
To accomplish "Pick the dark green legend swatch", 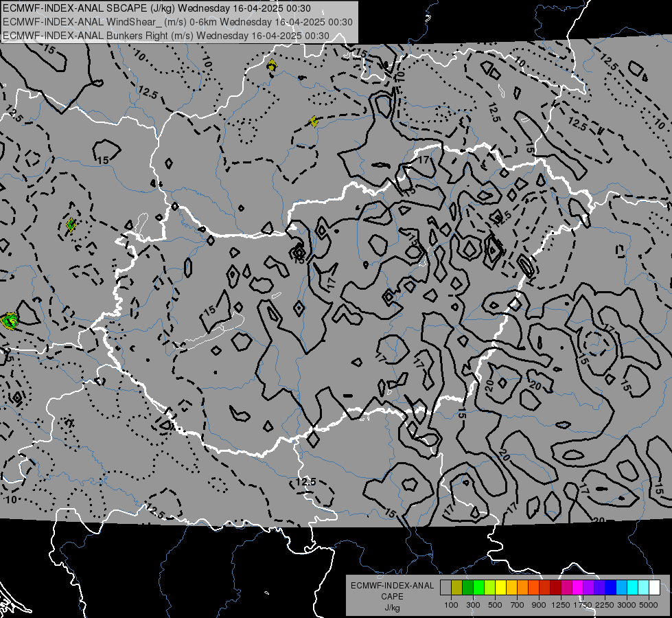I will coord(467,588).
